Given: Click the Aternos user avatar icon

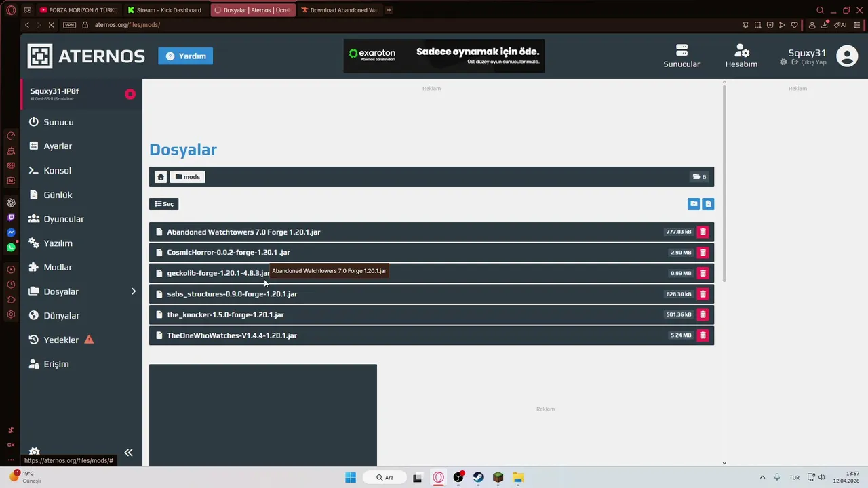Looking at the screenshot, I should (847, 56).
